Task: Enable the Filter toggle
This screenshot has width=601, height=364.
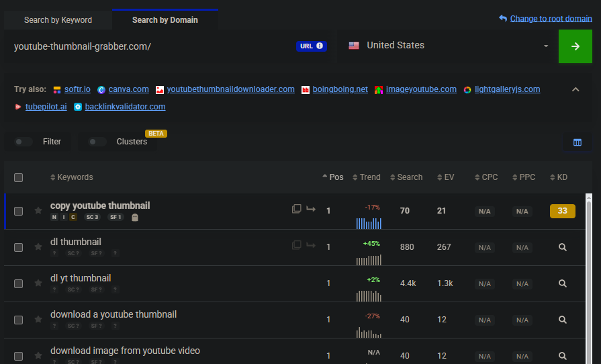Action: point(24,142)
